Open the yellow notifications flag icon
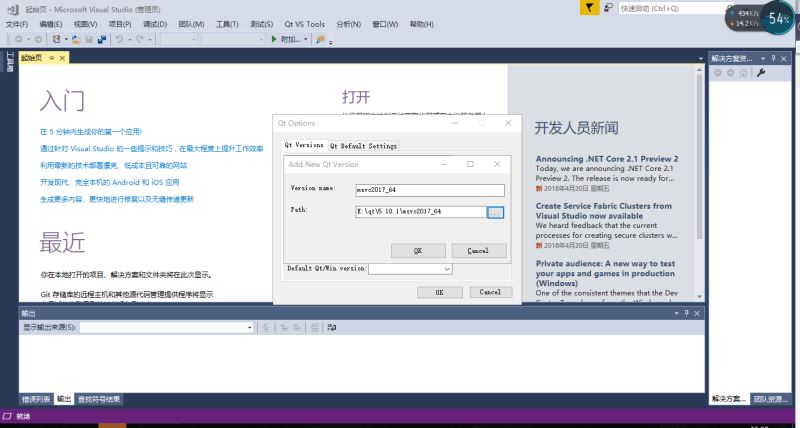This screenshot has height=428, width=800. (589, 8)
